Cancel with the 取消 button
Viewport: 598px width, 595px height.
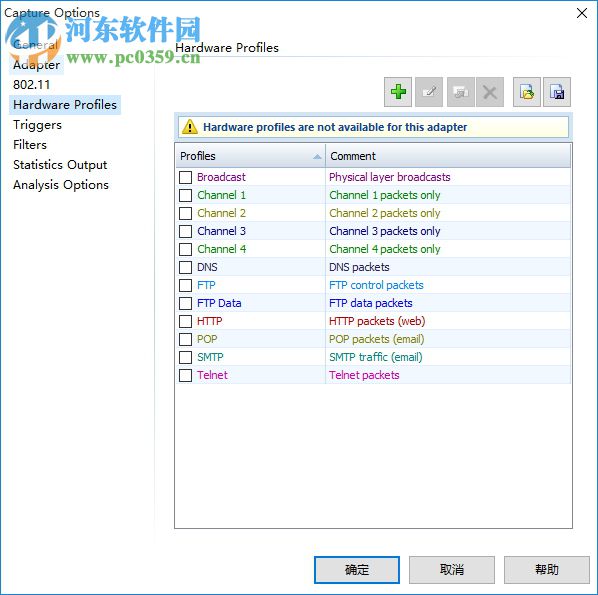click(452, 570)
